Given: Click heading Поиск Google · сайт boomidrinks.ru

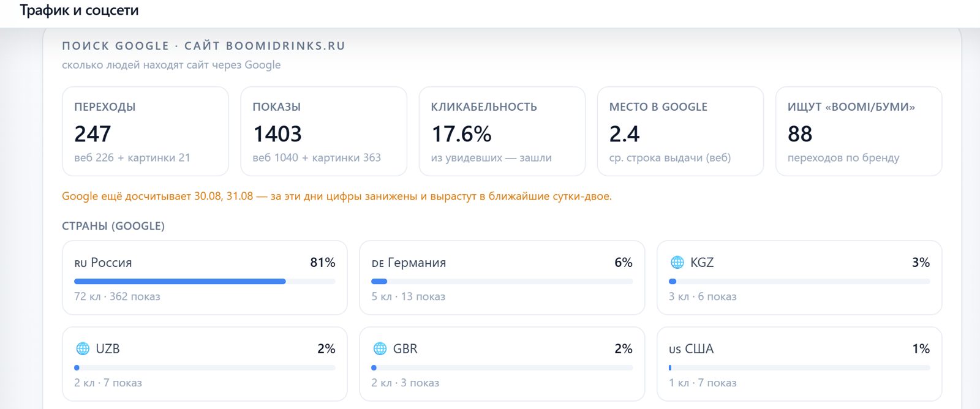Looking at the screenshot, I should point(203,46).
